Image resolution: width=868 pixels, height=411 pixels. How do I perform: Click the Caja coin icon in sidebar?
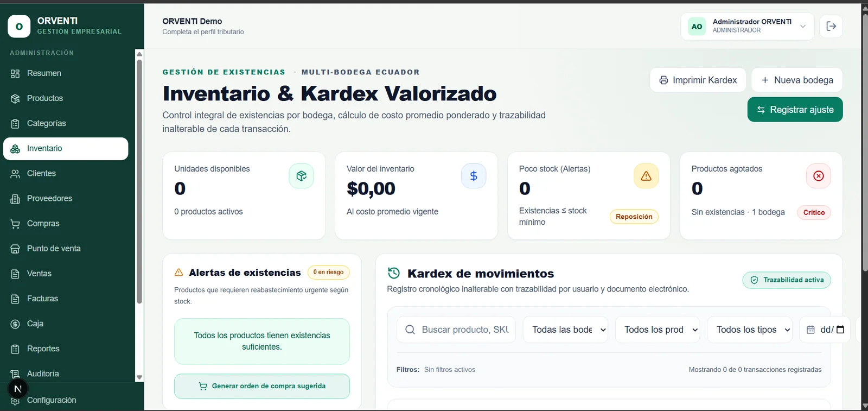tap(15, 324)
